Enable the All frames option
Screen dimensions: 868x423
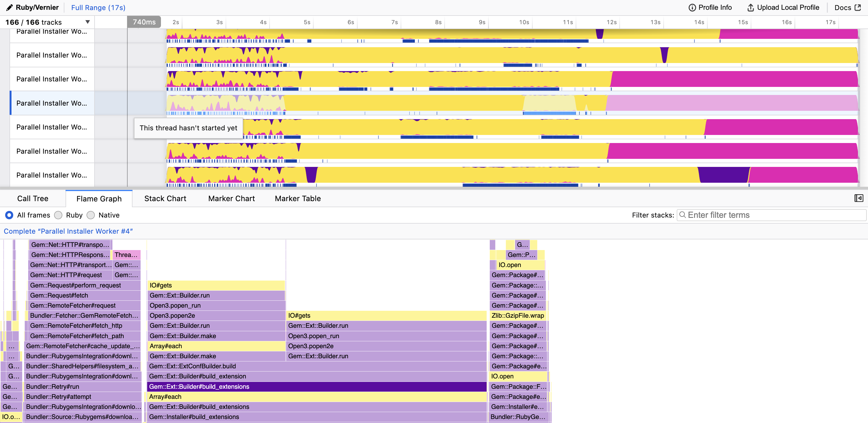point(9,215)
